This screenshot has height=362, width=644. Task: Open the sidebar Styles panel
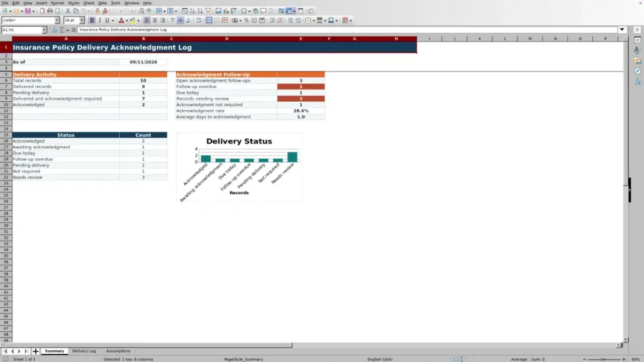[x=638, y=50]
